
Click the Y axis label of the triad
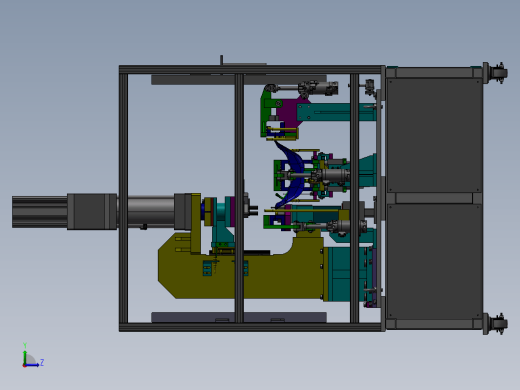click(x=25, y=345)
